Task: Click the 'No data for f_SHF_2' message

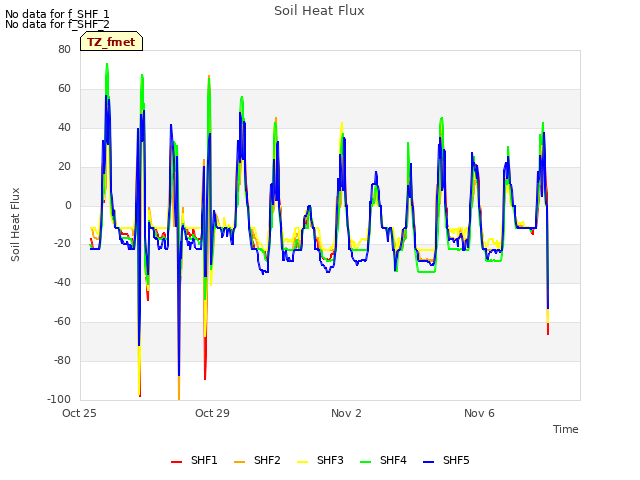Action: tap(57, 24)
